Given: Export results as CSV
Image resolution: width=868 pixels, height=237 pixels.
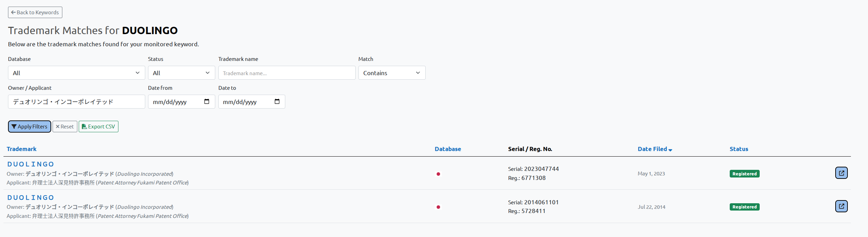Looking at the screenshot, I should click(99, 127).
